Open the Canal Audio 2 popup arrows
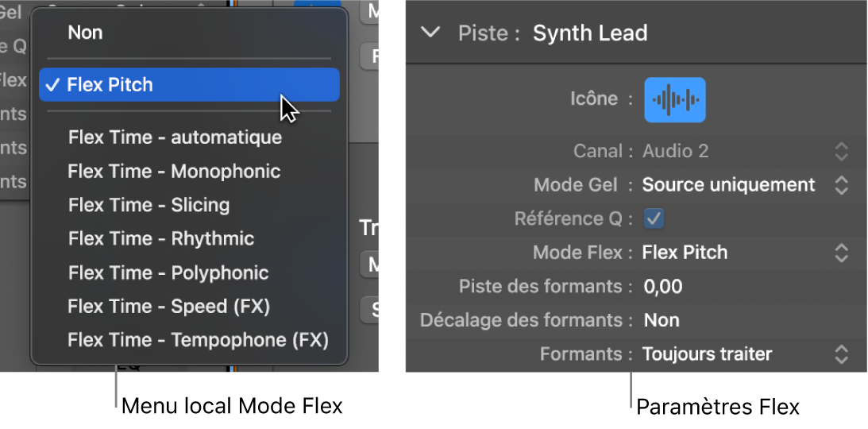Screen dimensions: 868x429 click(841, 151)
